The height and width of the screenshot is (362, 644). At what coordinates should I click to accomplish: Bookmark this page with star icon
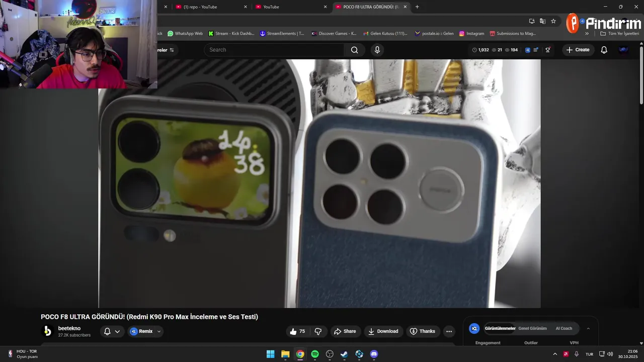click(553, 21)
